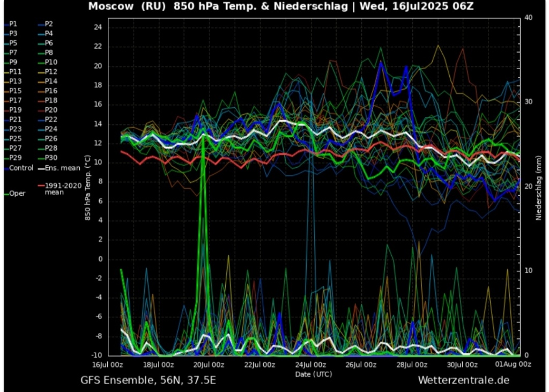Click the 24Jul 00z date label
Viewport: 549px width, 392px height.
pyautogui.click(x=311, y=365)
